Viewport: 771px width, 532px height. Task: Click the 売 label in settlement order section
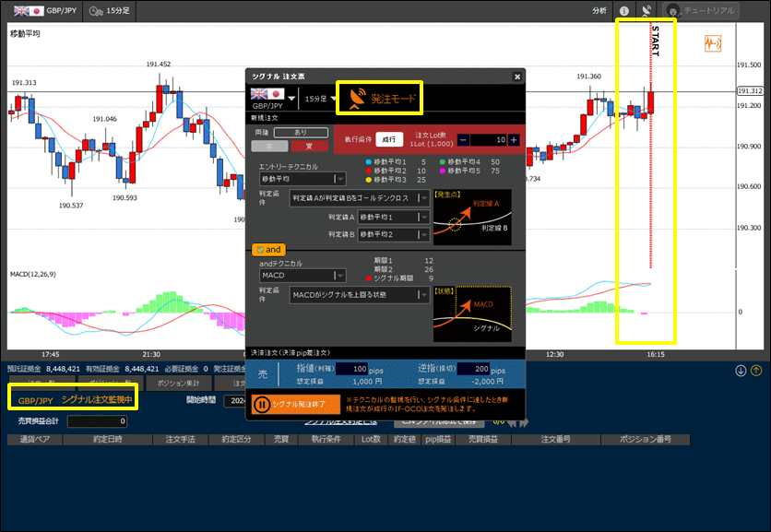pyautogui.click(x=263, y=374)
